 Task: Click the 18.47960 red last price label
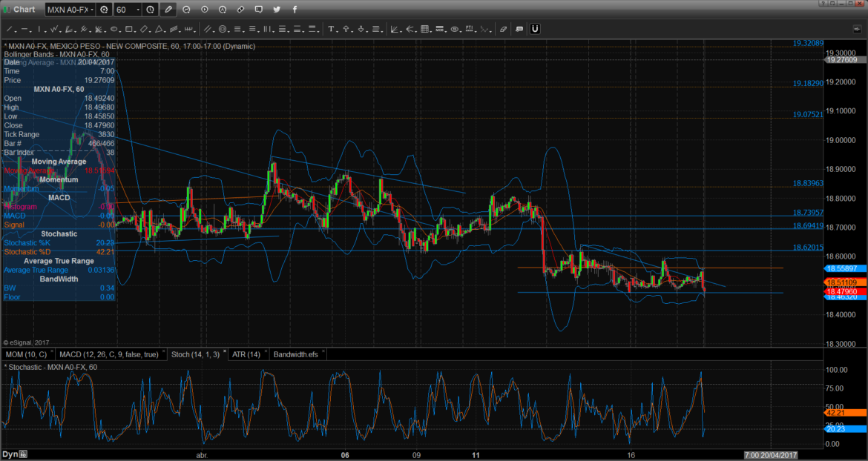pos(846,291)
